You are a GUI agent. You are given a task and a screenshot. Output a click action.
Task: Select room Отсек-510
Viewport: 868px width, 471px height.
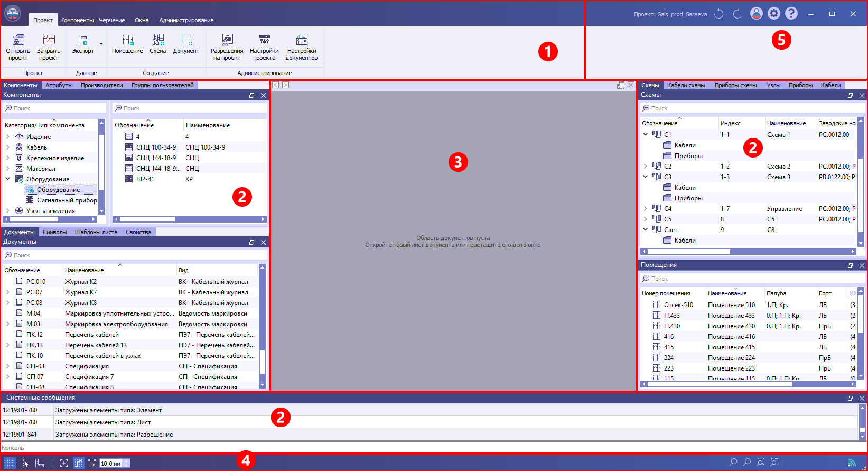coord(678,305)
